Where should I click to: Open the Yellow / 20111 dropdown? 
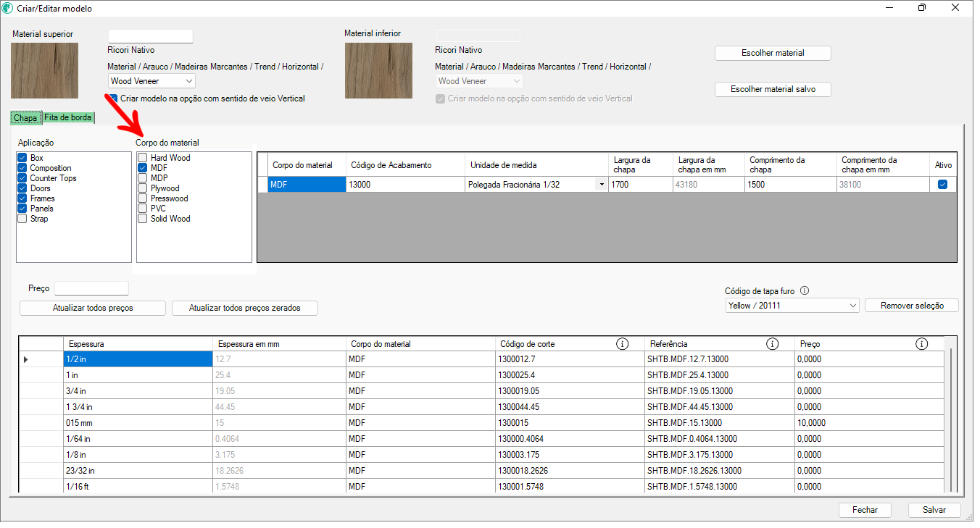point(792,306)
